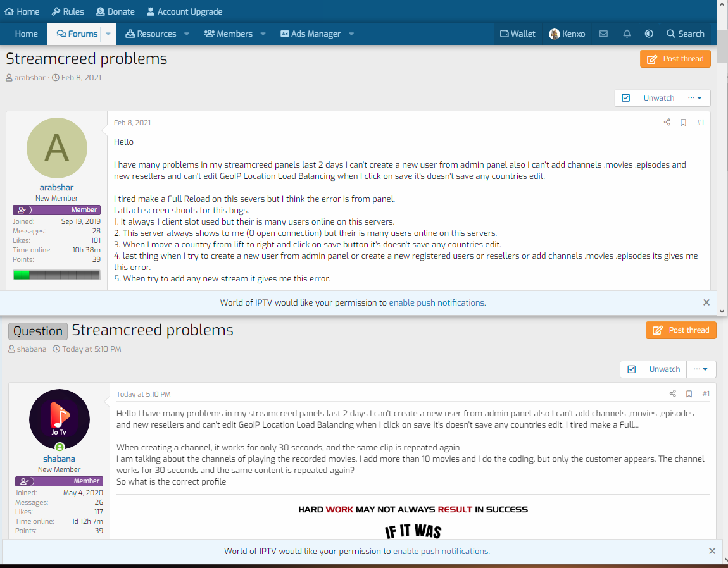This screenshot has width=728, height=568.
Task: Click the mark-read checkbox icon in shabana thread
Action: (631, 369)
